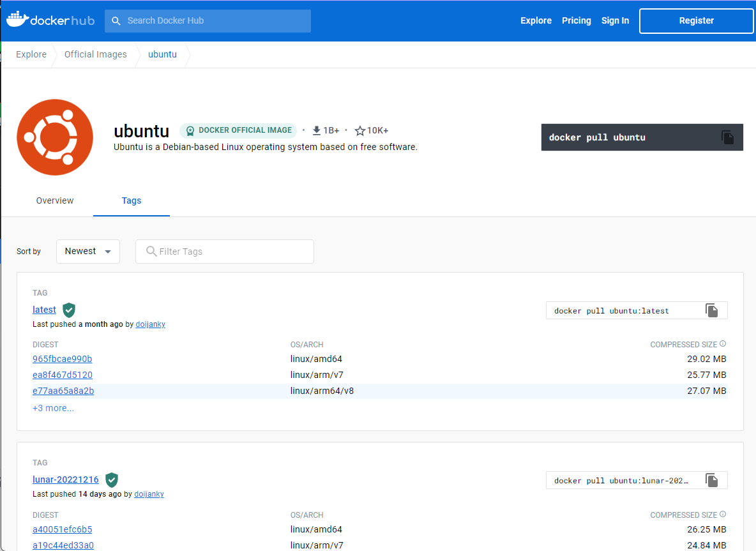
Task: Click the magnifier icon in Filter Tags
Action: 151,251
